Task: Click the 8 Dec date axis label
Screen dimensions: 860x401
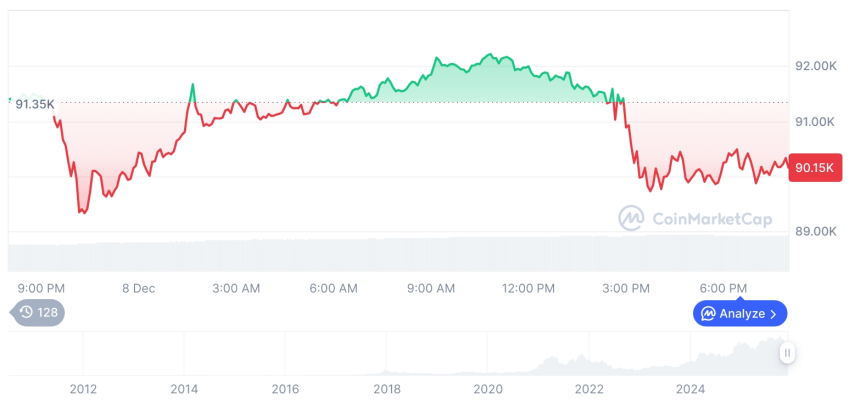Action: point(138,288)
